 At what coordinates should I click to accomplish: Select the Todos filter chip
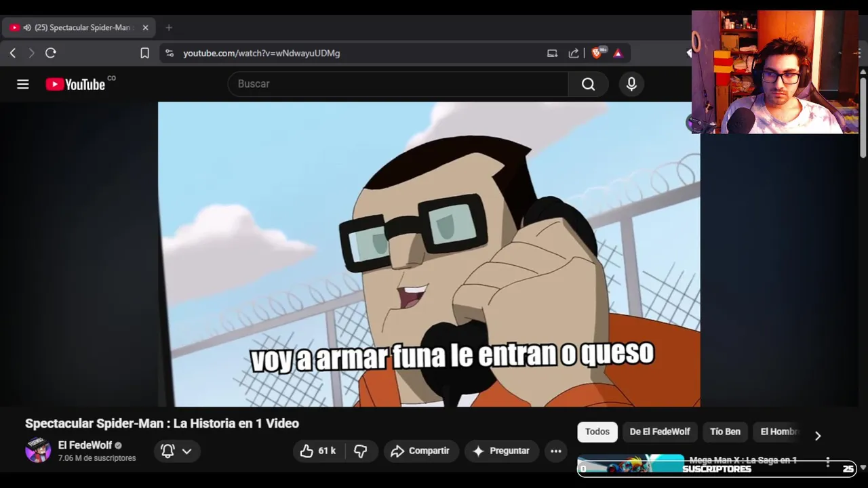(x=597, y=432)
